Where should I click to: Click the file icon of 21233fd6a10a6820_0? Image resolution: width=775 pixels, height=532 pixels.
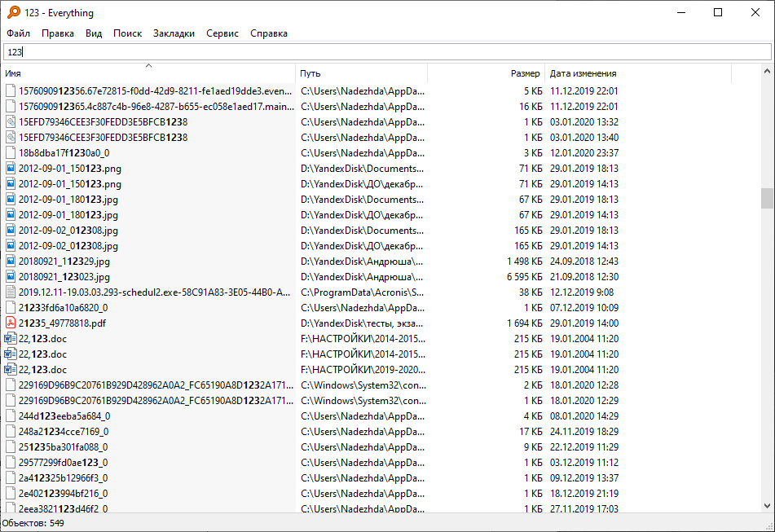coord(11,308)
